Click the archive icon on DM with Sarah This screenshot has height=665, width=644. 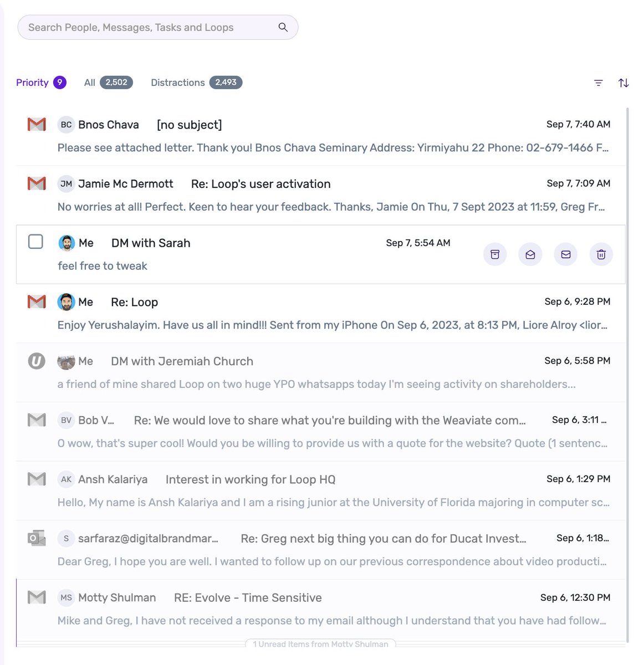coord(495,254)
